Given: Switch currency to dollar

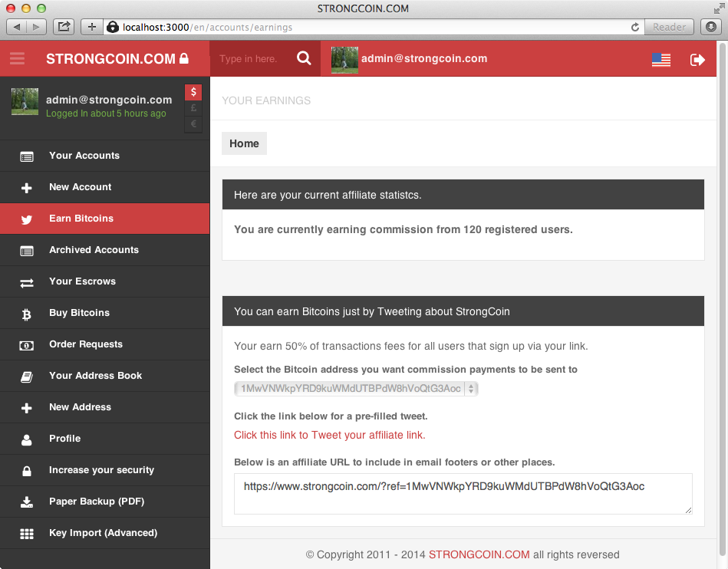Looking at the screenshot, I should [193, 92].
